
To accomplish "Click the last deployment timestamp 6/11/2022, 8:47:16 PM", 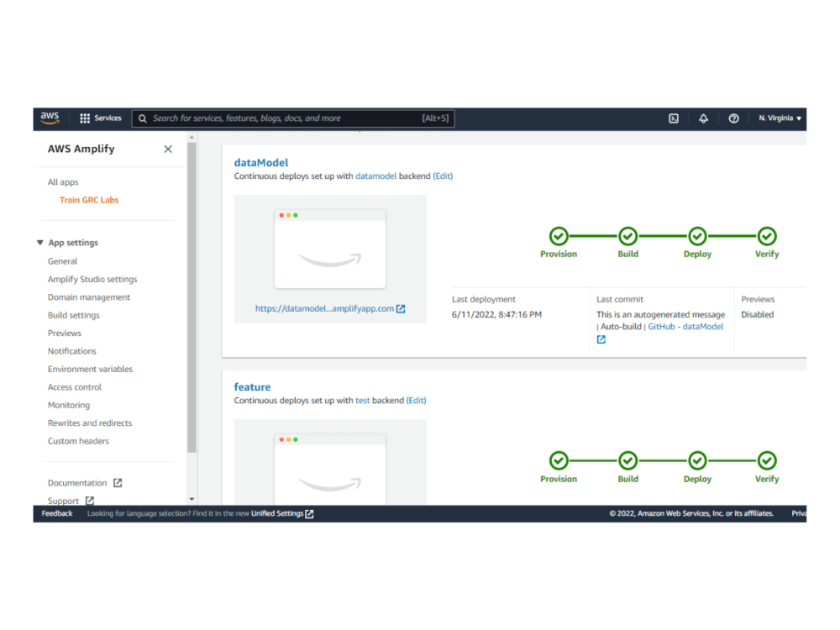I will pyautogui.click(x=496, y=315).
